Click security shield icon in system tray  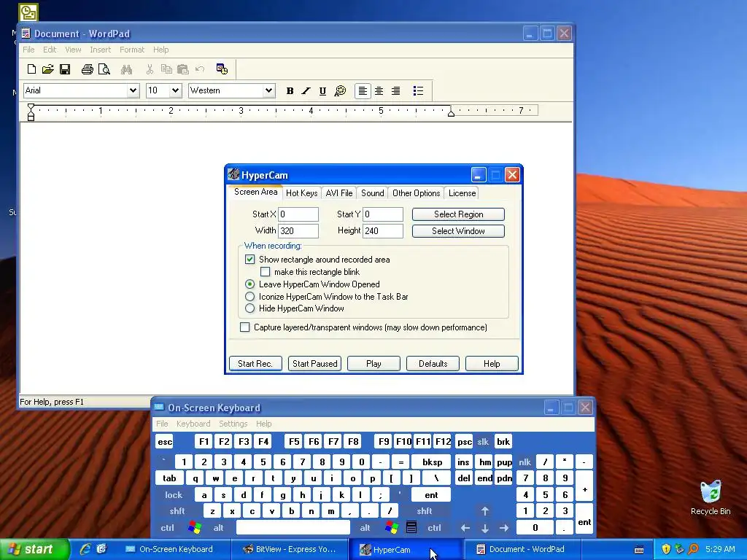click(x=666, y=549)
